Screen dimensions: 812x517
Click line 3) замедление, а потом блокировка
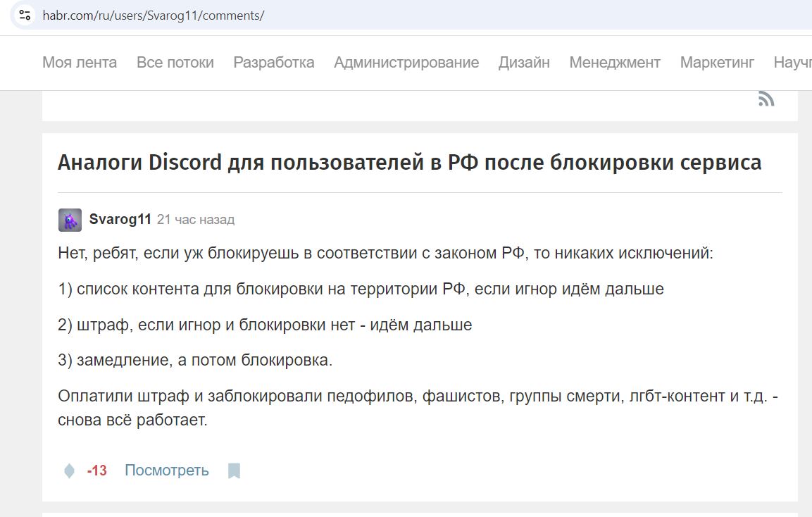point(195,360)
